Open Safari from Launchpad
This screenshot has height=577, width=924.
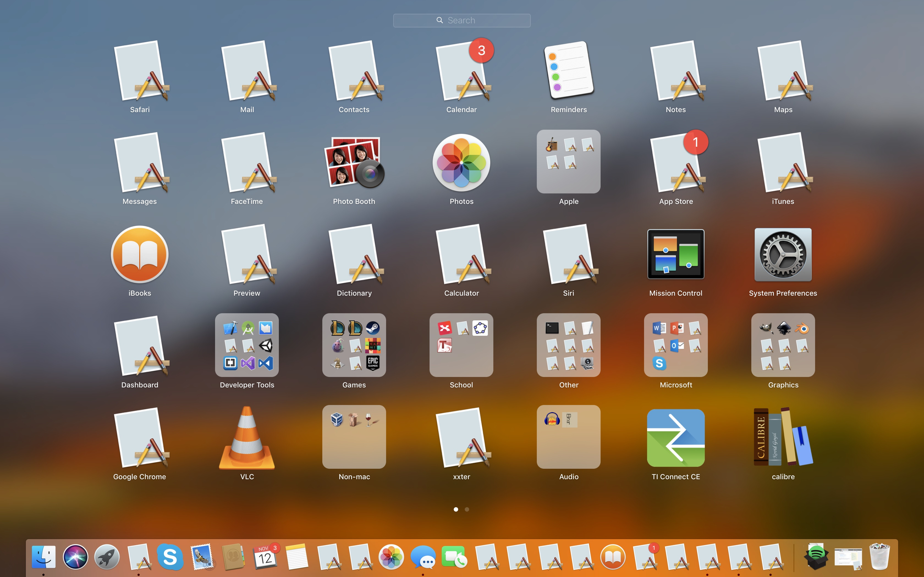[139, 73]
